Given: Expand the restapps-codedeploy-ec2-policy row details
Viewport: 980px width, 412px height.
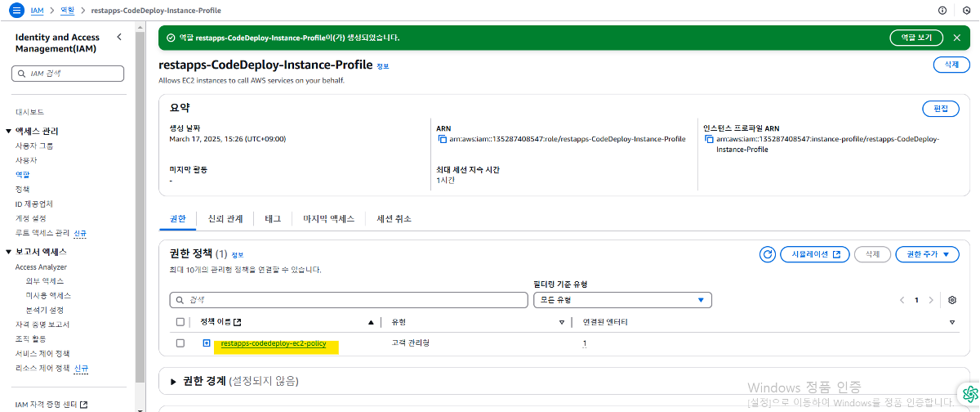Looking at the screenshot, I should [207, 343].
